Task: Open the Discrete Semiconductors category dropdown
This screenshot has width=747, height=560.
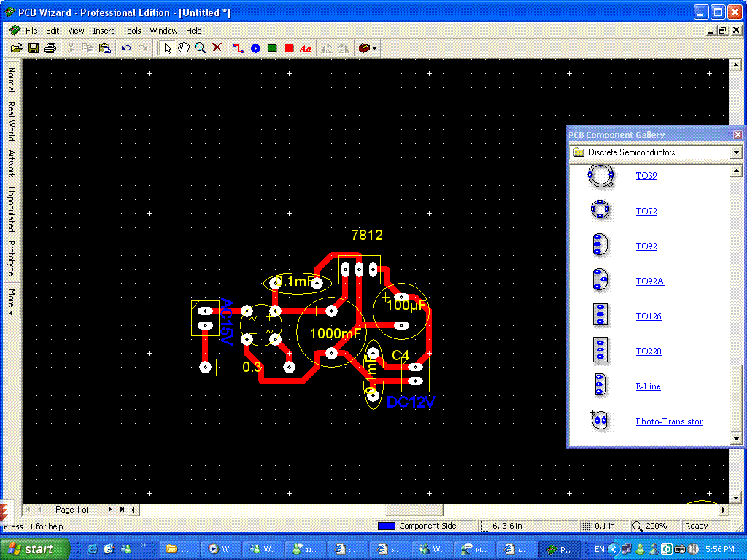Action: [x=736, y=152]
